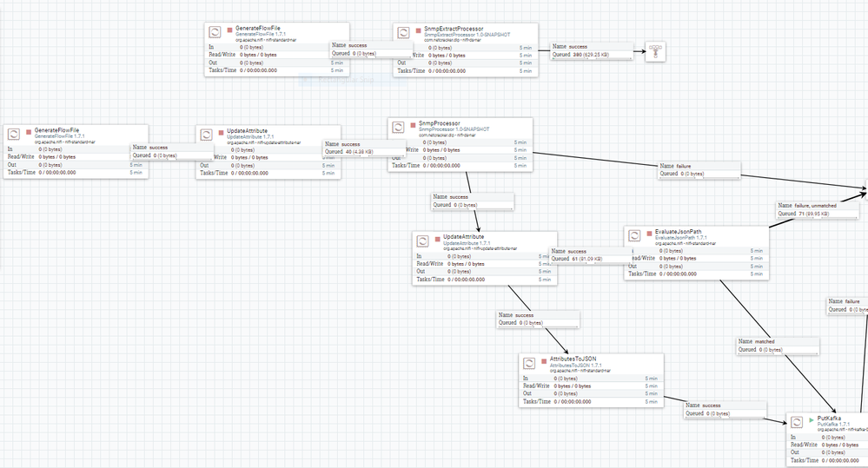This screenshot has width=868, height=468.
Task: Click stopped status indicator on SnmpProcessor
Action: [x=413, y=125]
